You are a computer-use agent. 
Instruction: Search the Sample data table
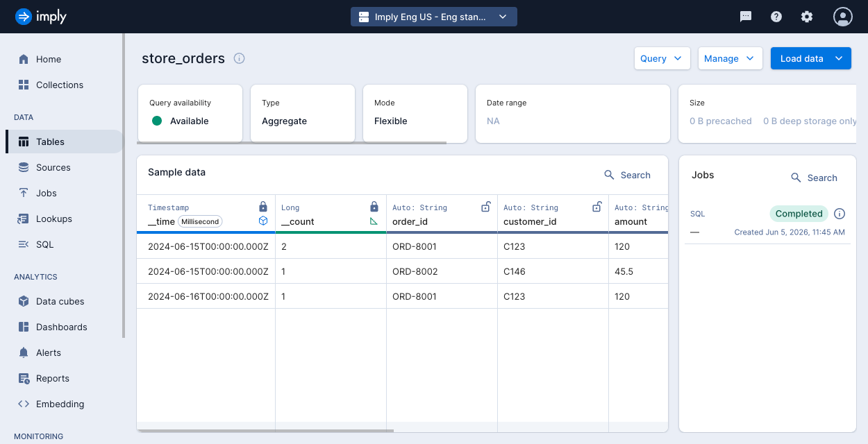point(627,175)
